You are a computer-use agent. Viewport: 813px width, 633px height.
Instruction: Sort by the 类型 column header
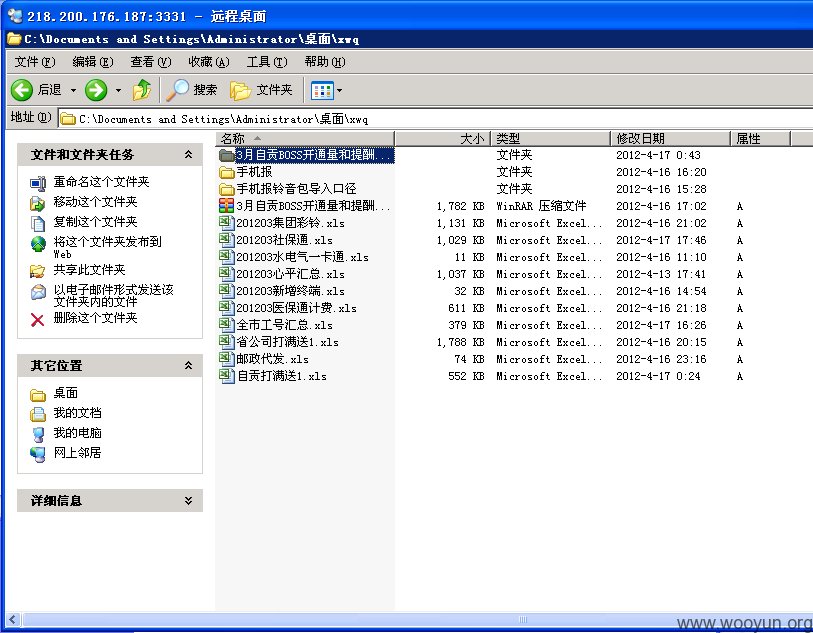point(551,138)
